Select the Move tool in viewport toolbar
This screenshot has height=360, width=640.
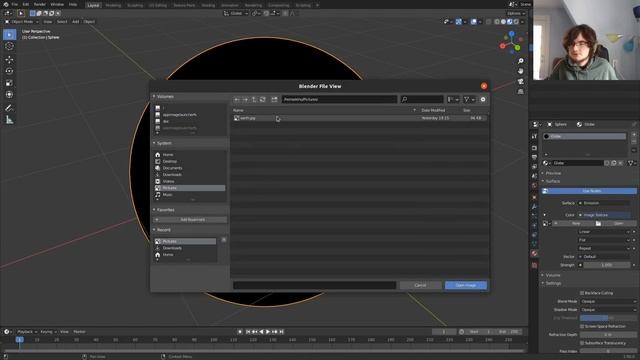[9, 59]
